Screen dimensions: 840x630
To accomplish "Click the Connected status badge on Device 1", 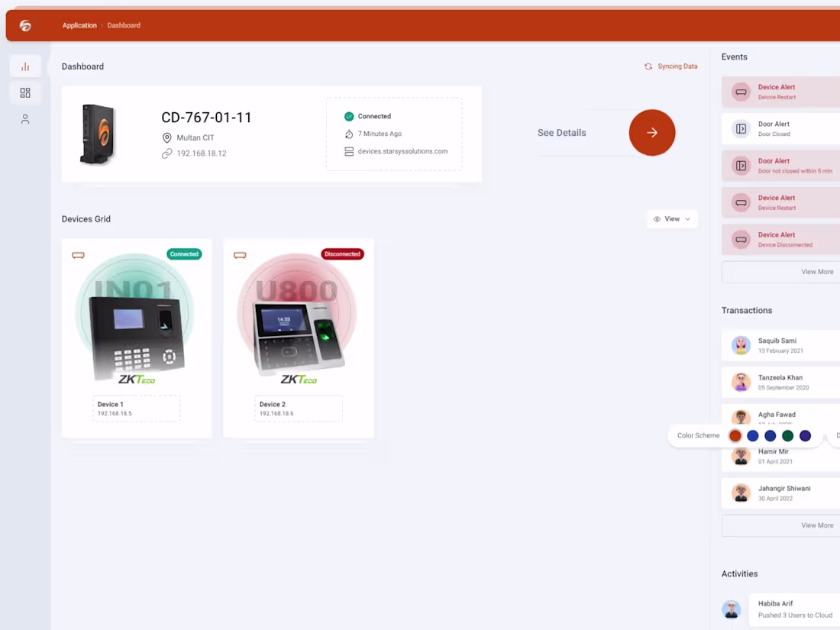I will 184,254.
